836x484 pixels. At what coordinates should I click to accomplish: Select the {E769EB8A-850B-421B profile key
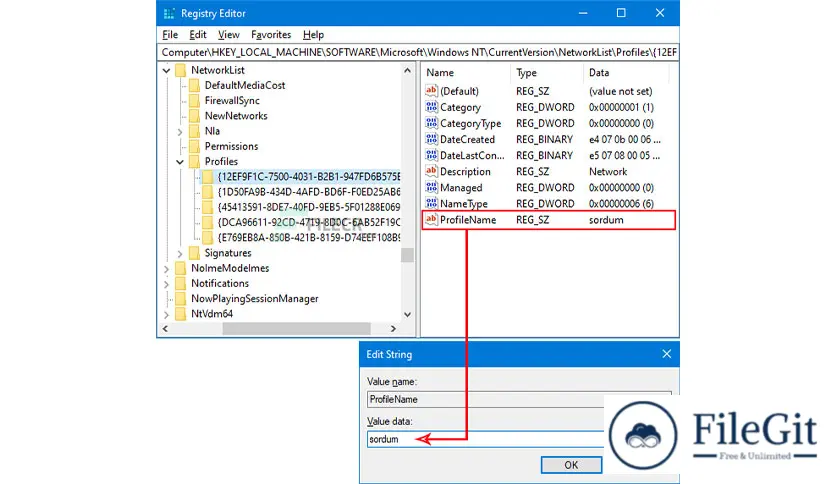[x=309, y=237]
